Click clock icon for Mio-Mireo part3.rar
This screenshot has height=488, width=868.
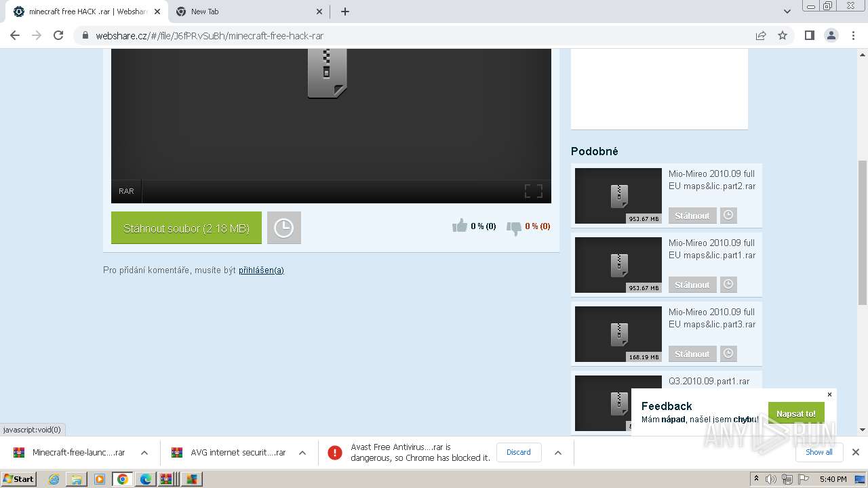[x=728, y=354]
